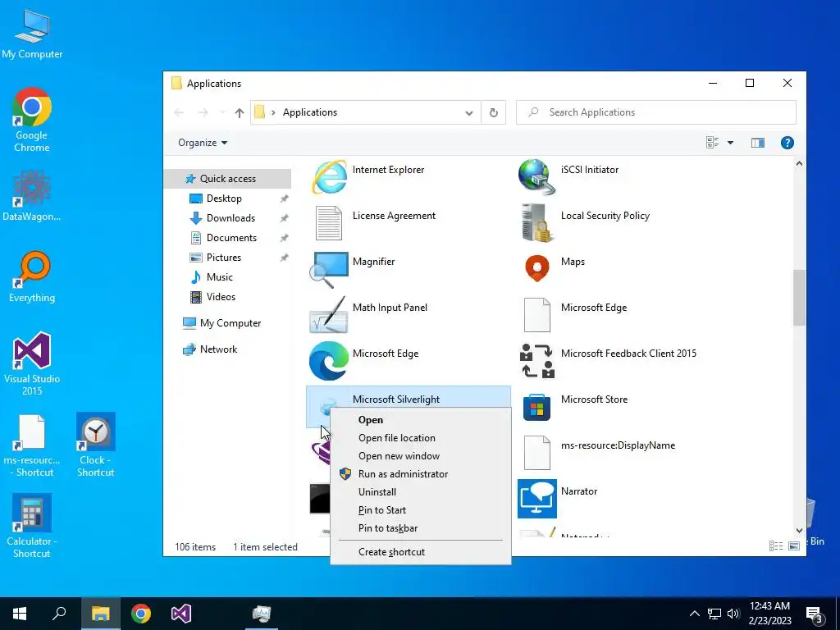This screenshot has width=840, height=630.
Task: Toggle the preview pane icon
Action: (x=757, y=143)
